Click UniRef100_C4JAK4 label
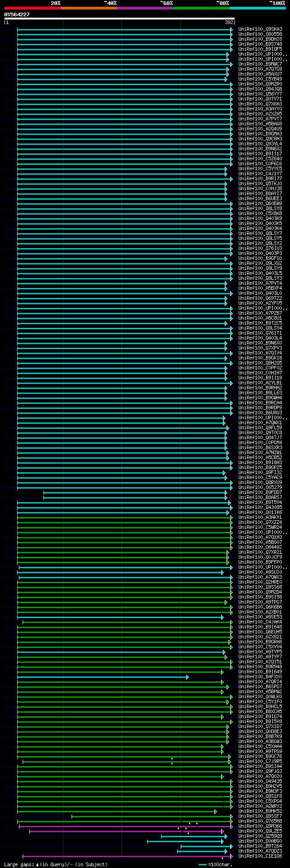This screenshot has height=868, width=290. 260,622
